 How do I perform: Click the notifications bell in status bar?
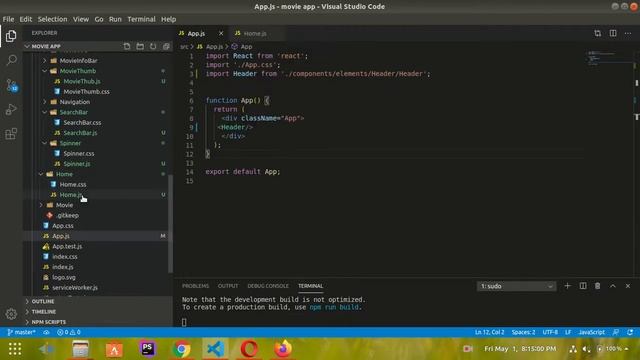630,332
